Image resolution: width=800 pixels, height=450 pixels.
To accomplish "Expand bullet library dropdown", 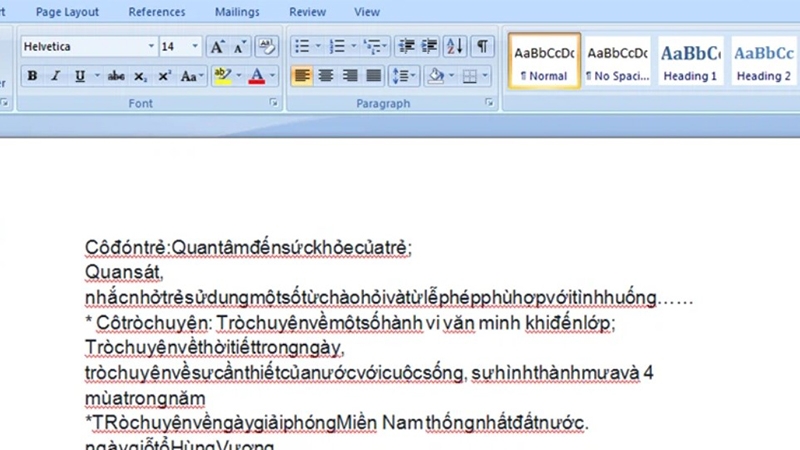I will pyautogui.click(x=318, y=46).
